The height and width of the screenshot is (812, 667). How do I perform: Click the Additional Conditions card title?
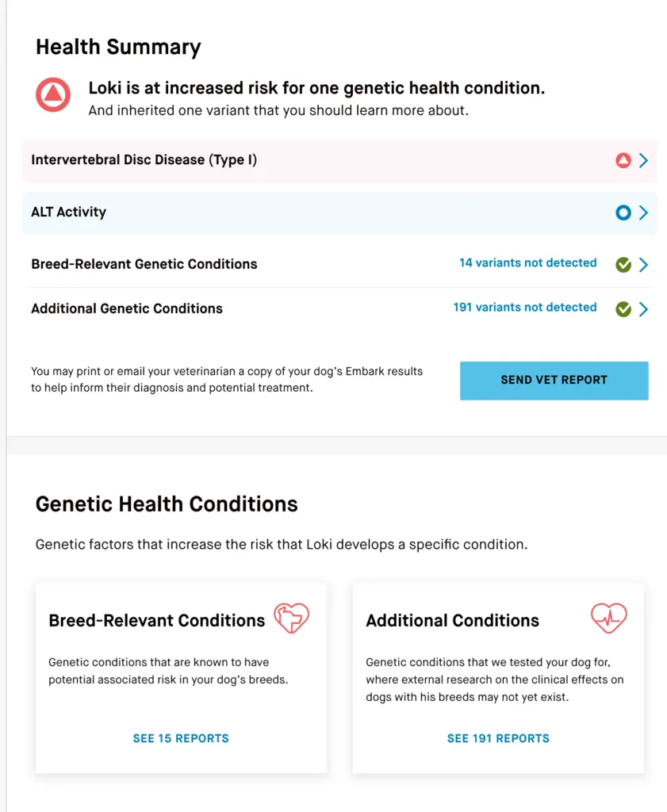click(452, 621)
